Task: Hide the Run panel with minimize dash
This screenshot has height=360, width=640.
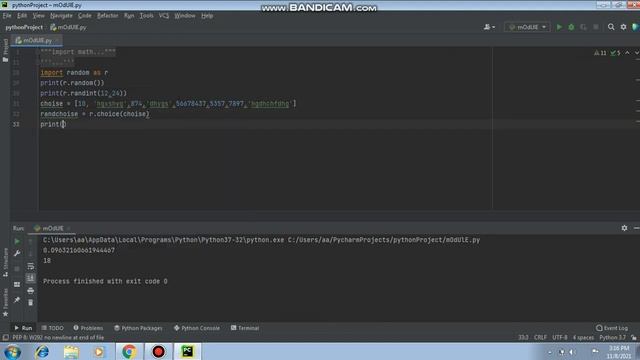Action: pyautogui.click(x=636, y=228)
